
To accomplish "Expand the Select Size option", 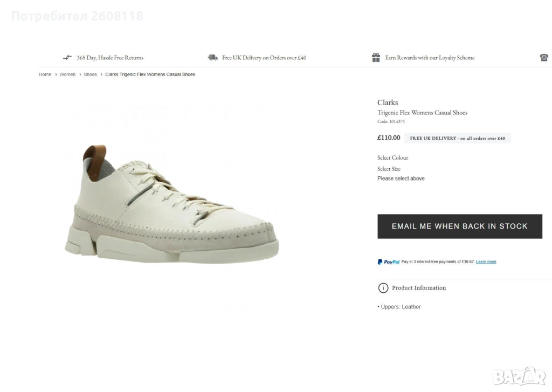I will coord(389,169).
